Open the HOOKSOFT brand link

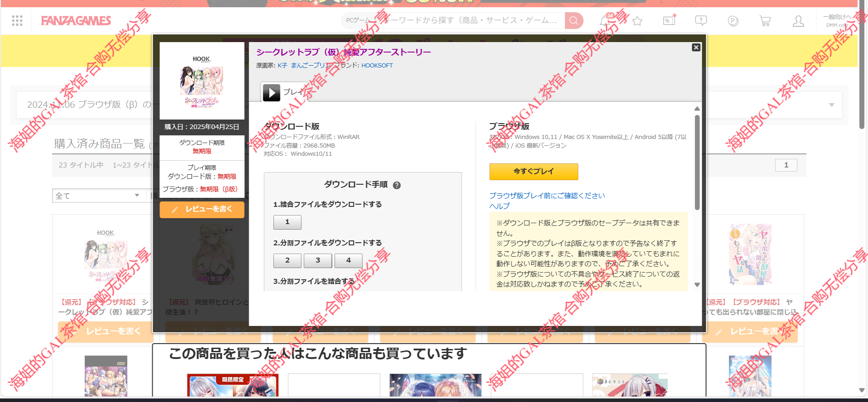(377, 65)
